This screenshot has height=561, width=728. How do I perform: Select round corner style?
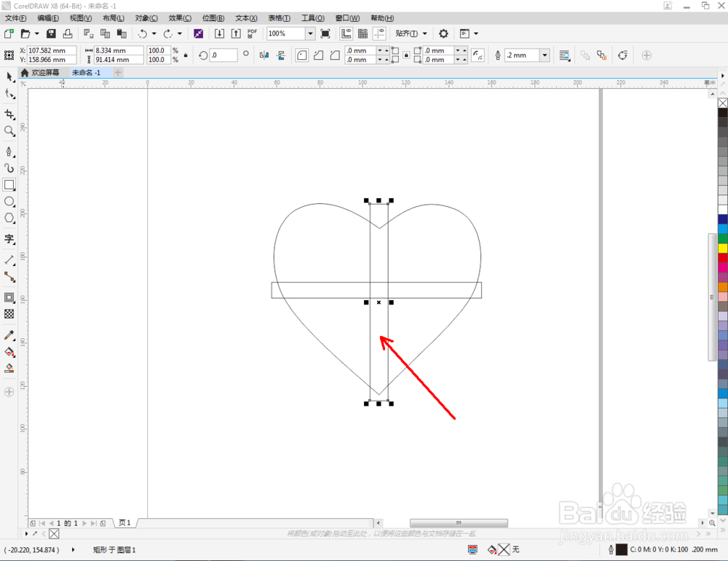point(302,55)
